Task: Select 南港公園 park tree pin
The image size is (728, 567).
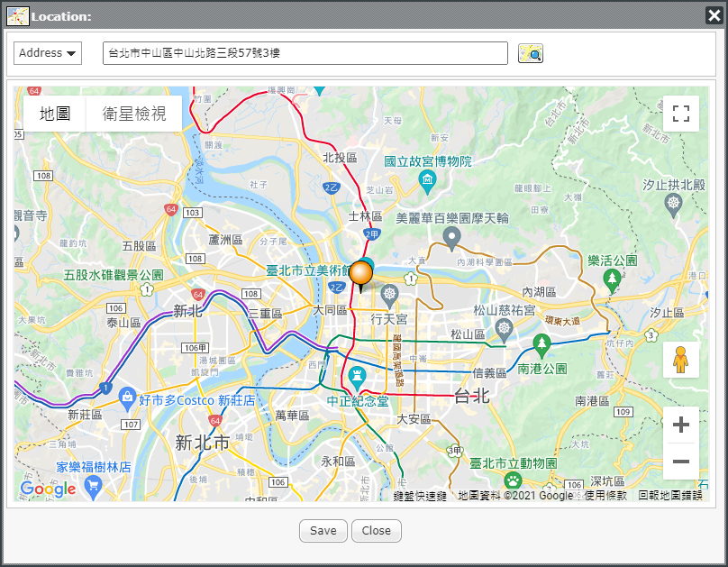Action: (x=541, y=346)
